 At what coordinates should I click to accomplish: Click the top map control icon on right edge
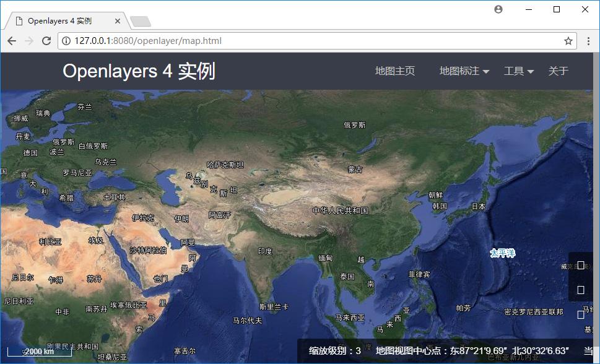point(580,265)
